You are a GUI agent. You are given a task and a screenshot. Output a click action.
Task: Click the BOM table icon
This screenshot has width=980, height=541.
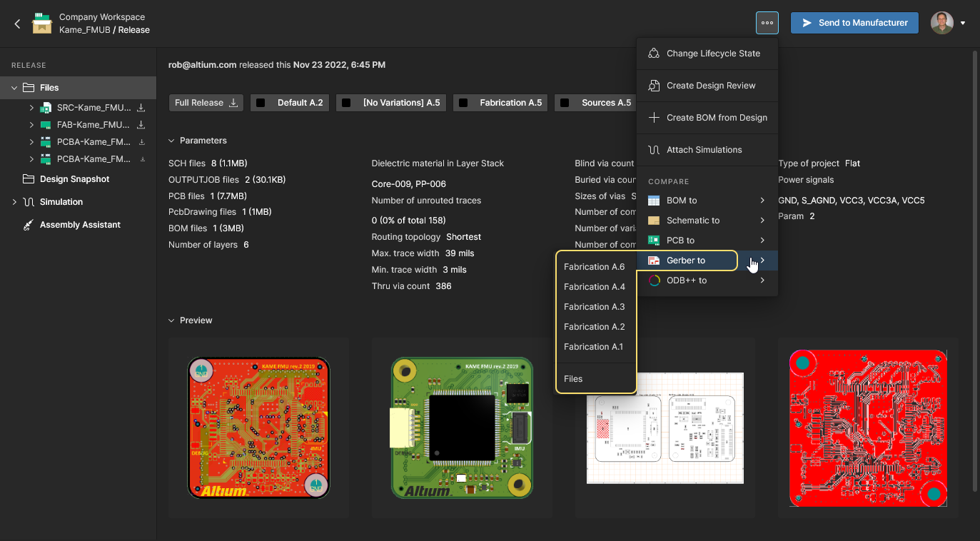pyautogui.click(x=653, y=201)
